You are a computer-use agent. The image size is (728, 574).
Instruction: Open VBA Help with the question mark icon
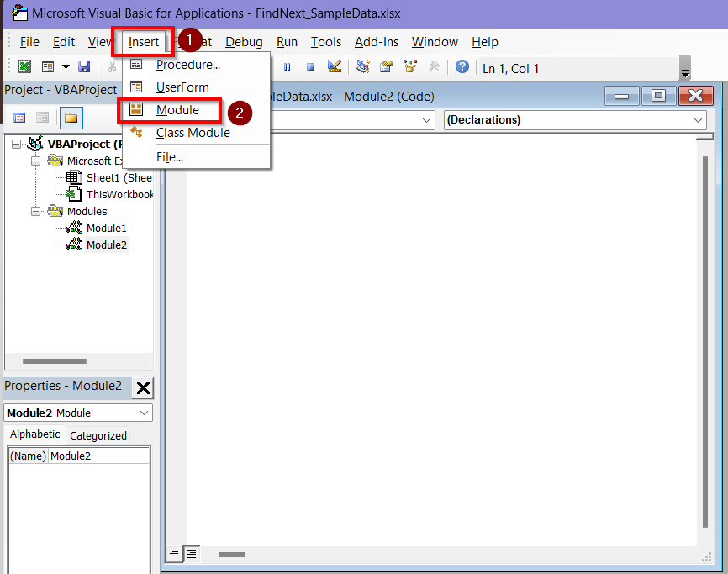pyautogui.click(x=463, y=68)
